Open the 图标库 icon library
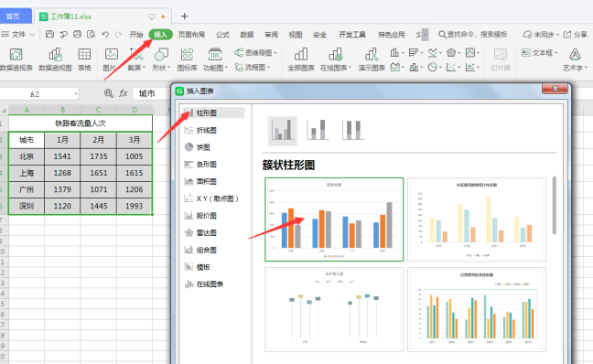 187,59
